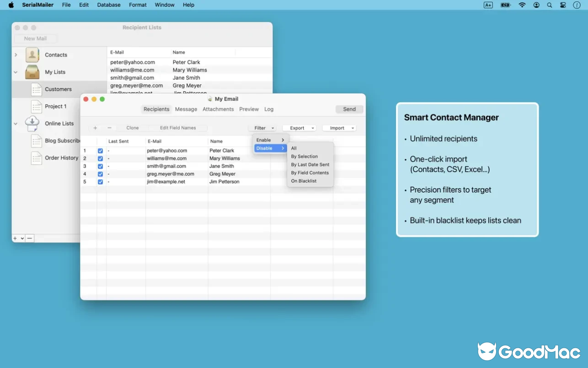Image resolution: width=588 pixels, height=368 pixels.
Task: Toggle Jane Smith's recipient checkbox
Action: click(100, 166)
